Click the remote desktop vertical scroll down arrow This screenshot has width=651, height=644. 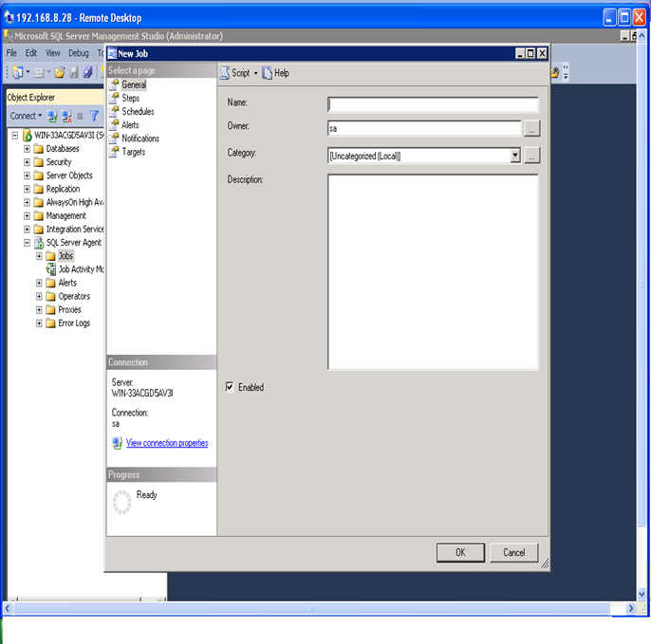[x=642, y=594]
